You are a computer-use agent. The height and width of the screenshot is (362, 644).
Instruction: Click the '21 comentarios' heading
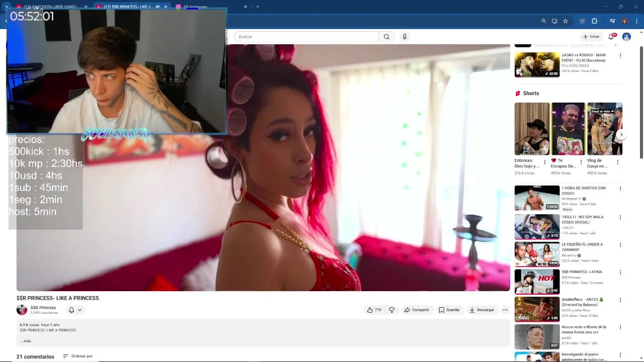(35, 356)
